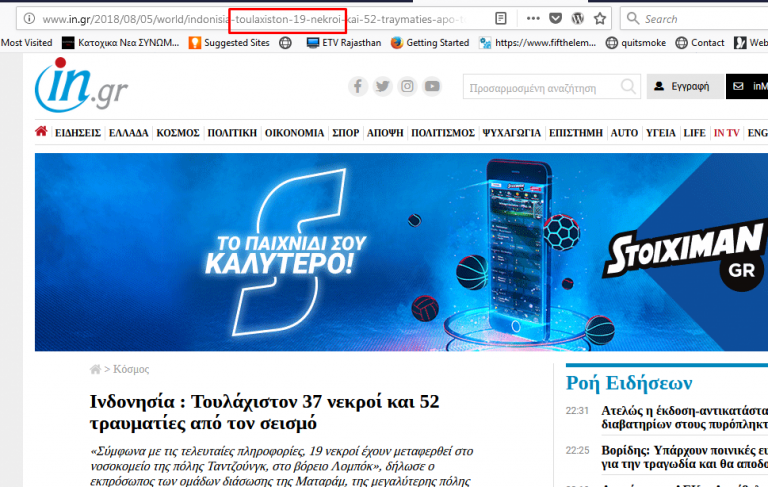Open ETV Rajasthan bookmark
Screen dimensions: 768x487
pyautogui.click(x=344, y=43)
